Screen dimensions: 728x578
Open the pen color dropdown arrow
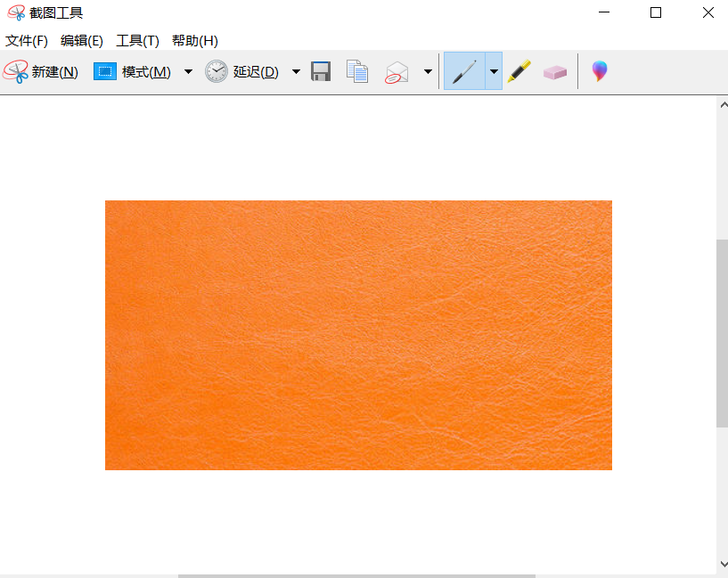(493, 70)
